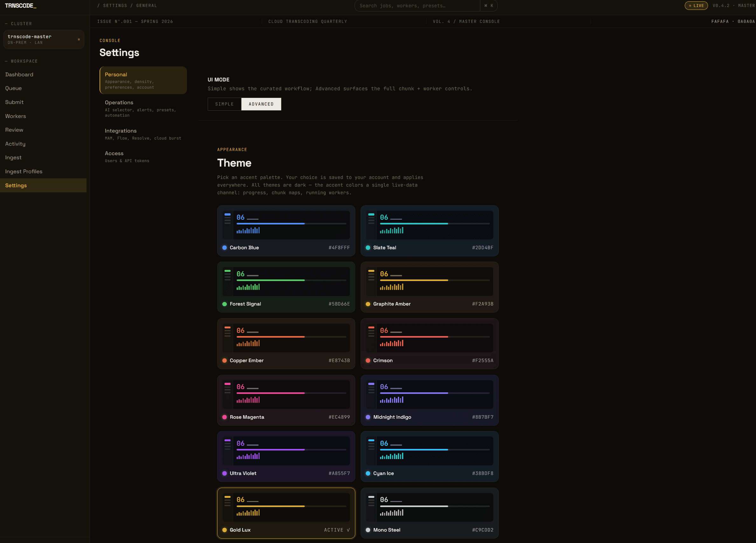Image resolution: width=756 pixels, height=543 pixels.
Task: Select the Personal settings tab
Action: pyautogui.click(x=143, y=80)
